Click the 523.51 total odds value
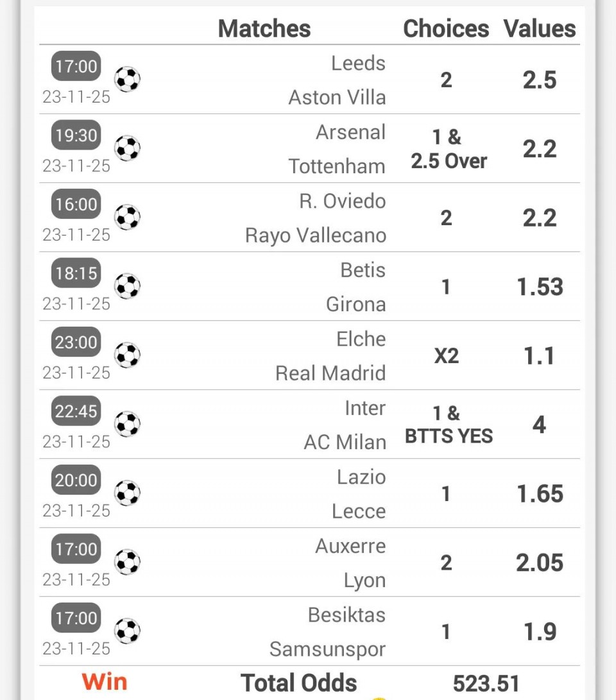 486,684
